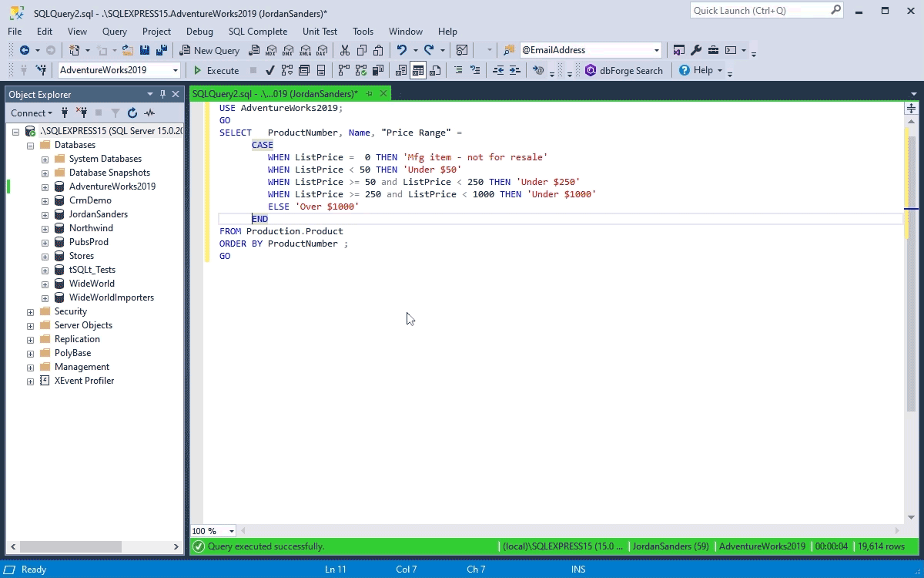The height and width of the screenshot is (578, 924).
Task: Open the editor zoom percentage control
Action: [213, 531]
